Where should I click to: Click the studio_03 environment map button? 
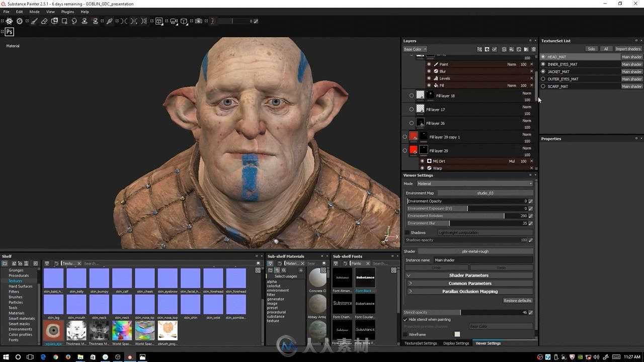[485, 193]
